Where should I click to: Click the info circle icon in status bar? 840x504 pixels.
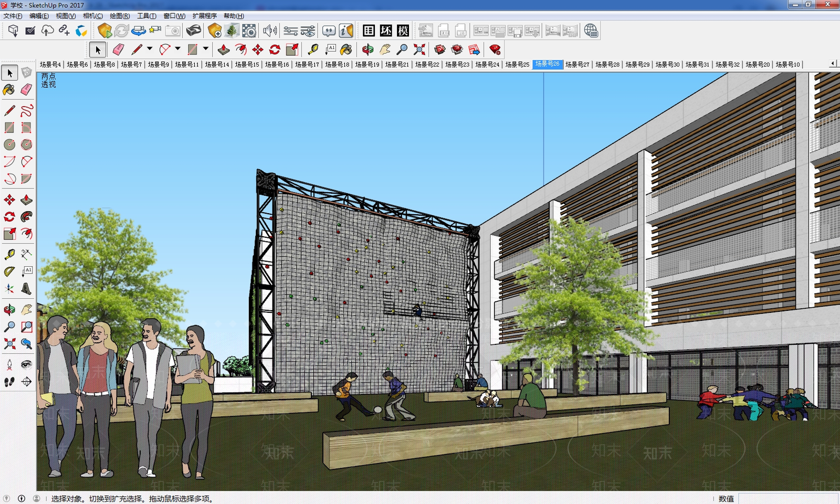point(22,498)
